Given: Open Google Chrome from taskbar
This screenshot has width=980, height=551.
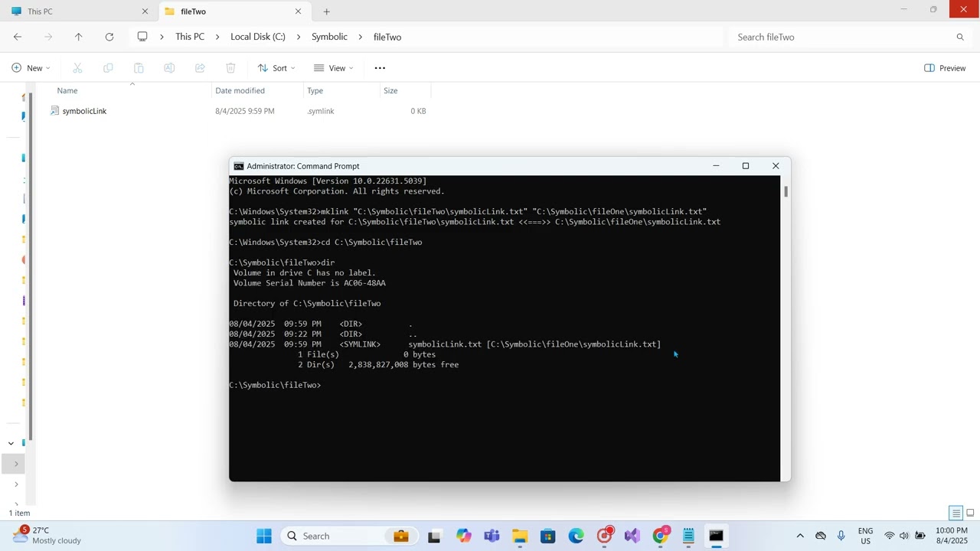Looking at the screenshot, I should (x=660, y=536).
